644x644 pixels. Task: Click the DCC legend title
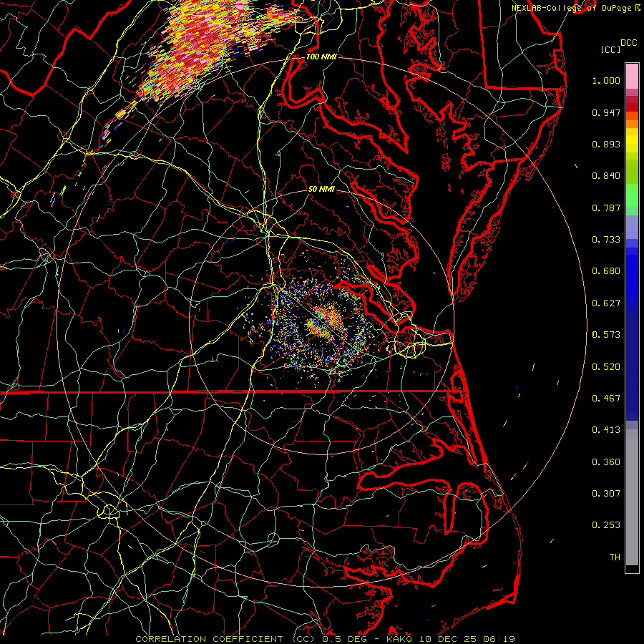(628, 43)
